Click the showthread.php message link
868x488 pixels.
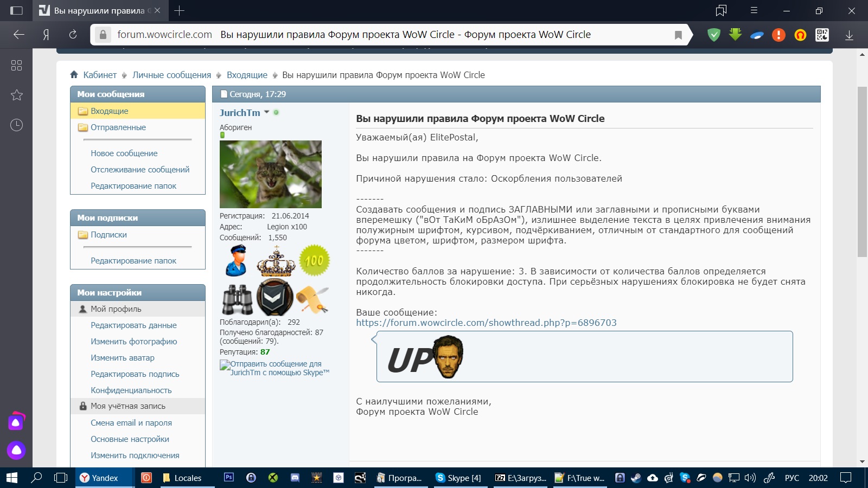(x=486, y=323)
